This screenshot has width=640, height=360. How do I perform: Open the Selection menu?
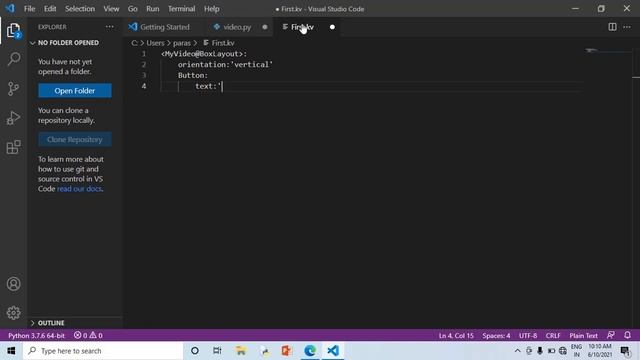coord(80,9)
